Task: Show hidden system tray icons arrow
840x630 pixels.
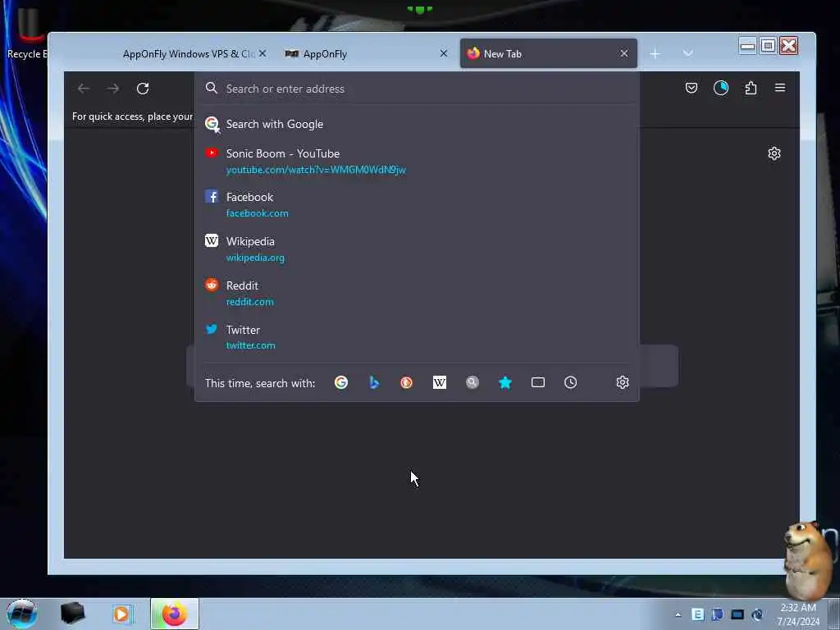Action: click(678, 614)
